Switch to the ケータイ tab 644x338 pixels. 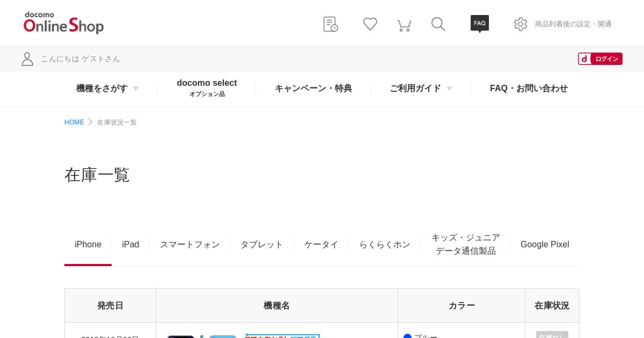321,245
